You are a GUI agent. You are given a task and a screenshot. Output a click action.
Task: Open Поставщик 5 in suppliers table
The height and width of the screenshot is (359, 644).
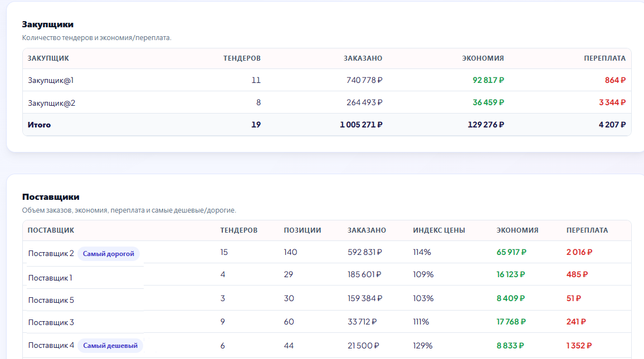click(x=51, y=300)
